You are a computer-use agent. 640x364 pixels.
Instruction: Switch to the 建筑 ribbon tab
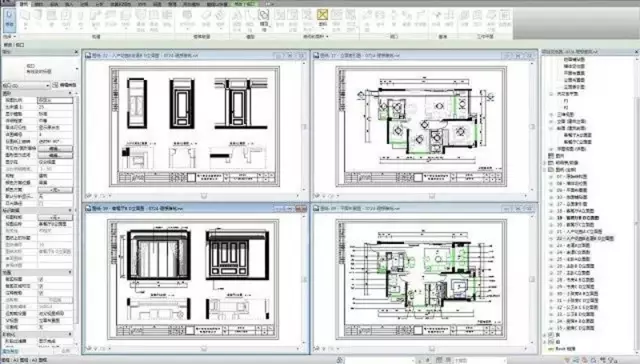[24, 4]
